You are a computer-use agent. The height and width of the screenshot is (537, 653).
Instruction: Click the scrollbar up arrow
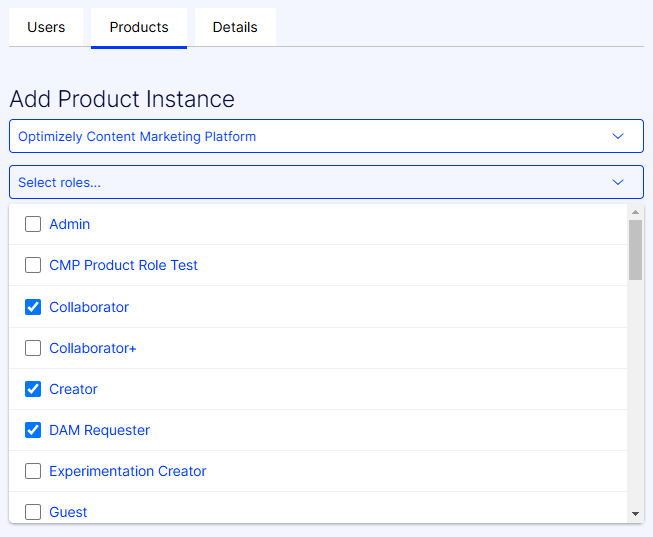coord(635,212)
